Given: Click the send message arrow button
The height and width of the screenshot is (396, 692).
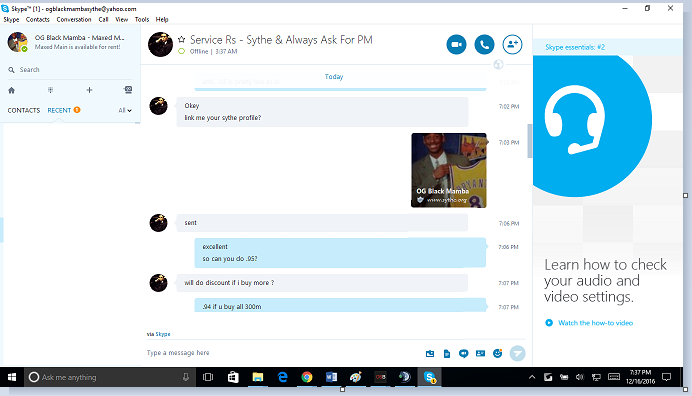Looking at the screenshot, I should pyautogui.click(x=518, y=353).
